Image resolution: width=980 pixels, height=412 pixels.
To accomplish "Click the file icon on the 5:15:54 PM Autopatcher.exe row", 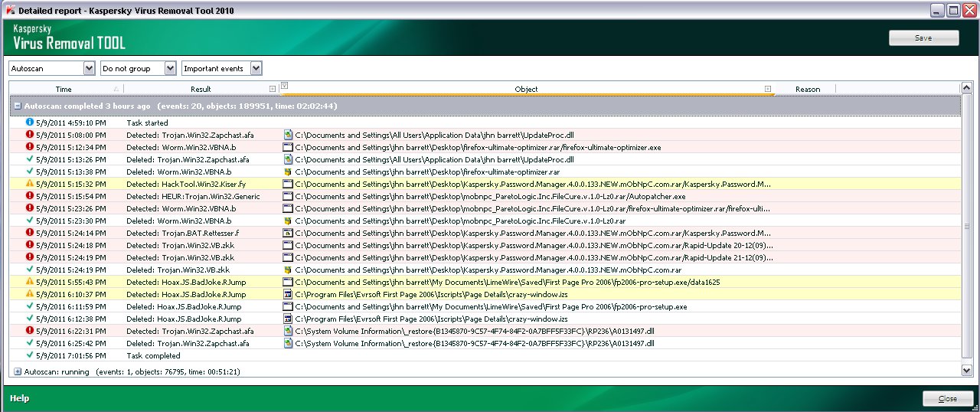I will [x=288, y=196].
